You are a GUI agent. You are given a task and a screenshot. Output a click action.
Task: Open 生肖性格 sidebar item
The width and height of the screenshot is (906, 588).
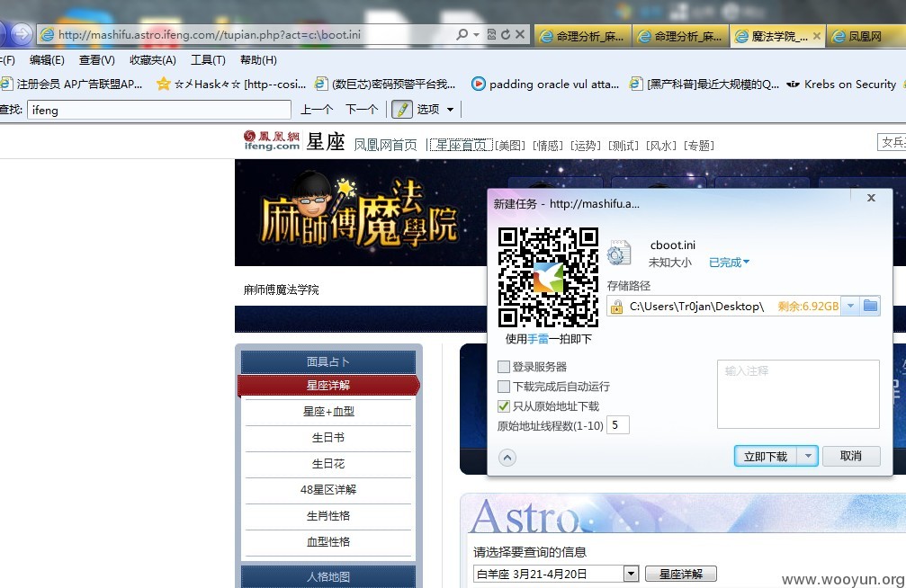(328, 515)
